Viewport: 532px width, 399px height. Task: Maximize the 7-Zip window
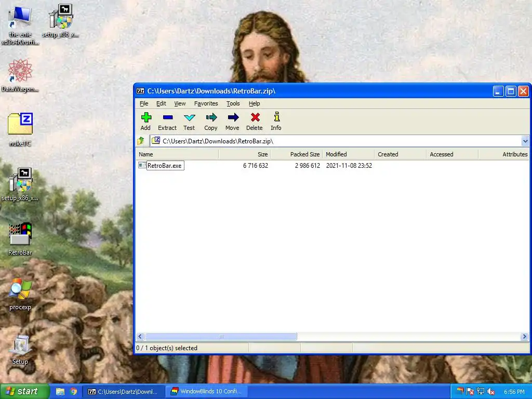click(511, 91)
